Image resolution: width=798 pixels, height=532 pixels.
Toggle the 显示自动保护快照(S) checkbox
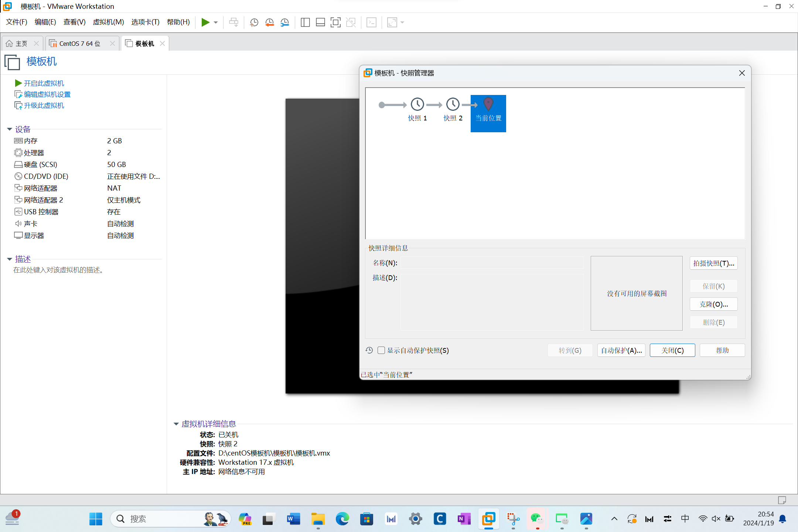tap(381, 350)
